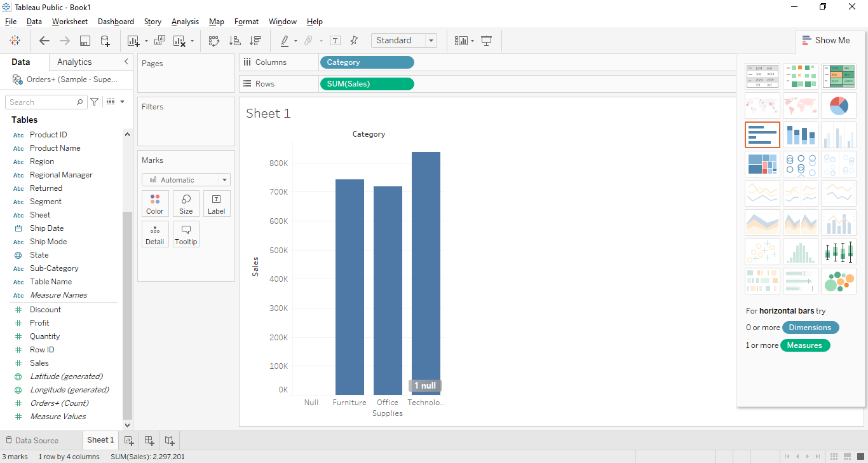
Task: Choose the packed bubbles chart in Show Me
Action: tap(839, 281)
